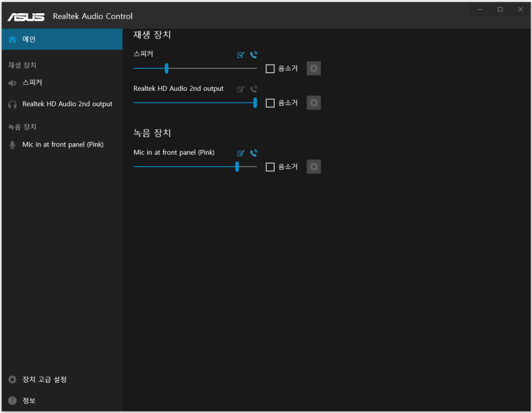Click the speaker icon beside 스피커 in sidebar
Image resolution: width=532 pixels, height=413 pixels.
pyautogui.click(x=12, y=83)
